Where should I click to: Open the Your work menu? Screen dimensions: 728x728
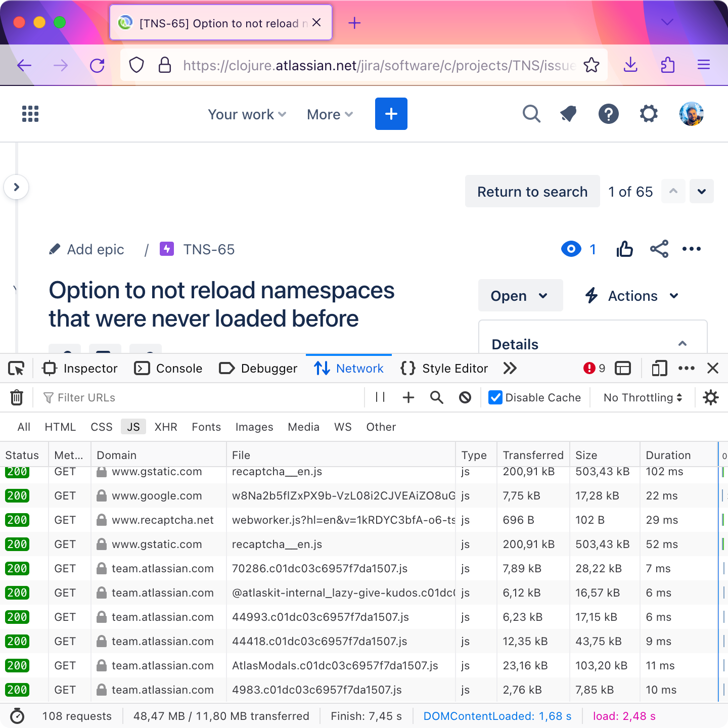pyautogui.click(x=247, y=115)
